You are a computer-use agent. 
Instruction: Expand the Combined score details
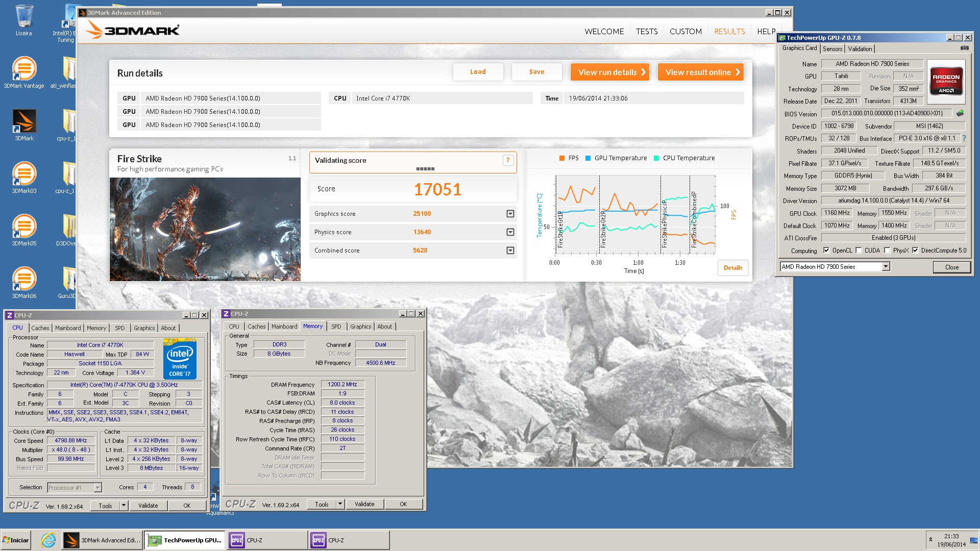click(510, 251)
